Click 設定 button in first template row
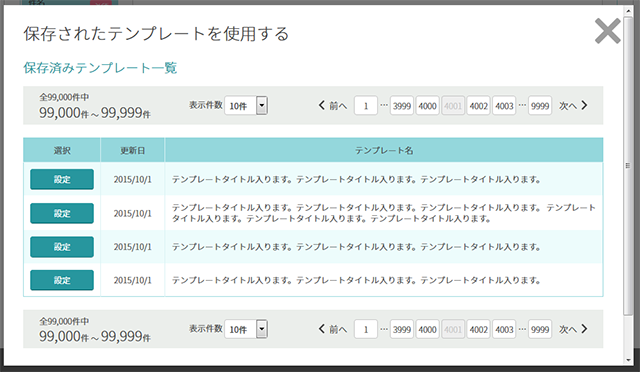 [x=62, y=179]
